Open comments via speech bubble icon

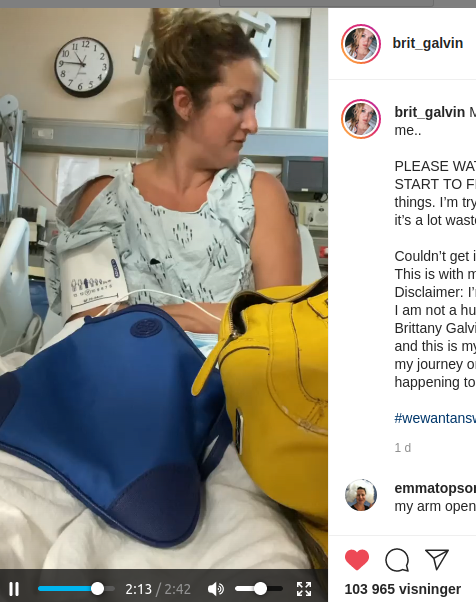[x=397, y=560]
